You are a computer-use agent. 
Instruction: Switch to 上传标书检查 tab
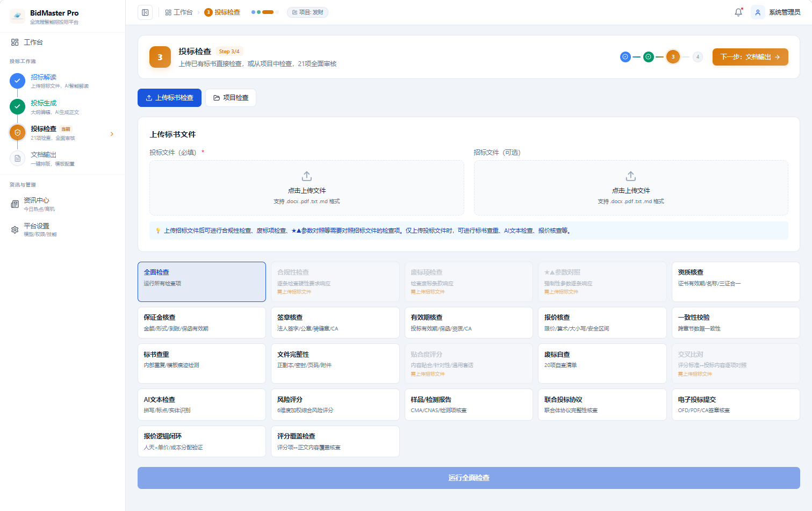click(169, 98)
